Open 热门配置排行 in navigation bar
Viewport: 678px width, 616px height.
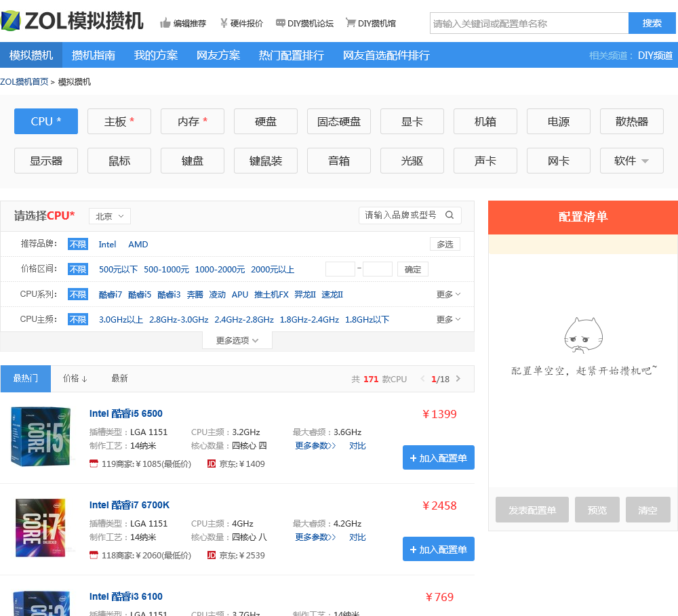pos(291,55)
